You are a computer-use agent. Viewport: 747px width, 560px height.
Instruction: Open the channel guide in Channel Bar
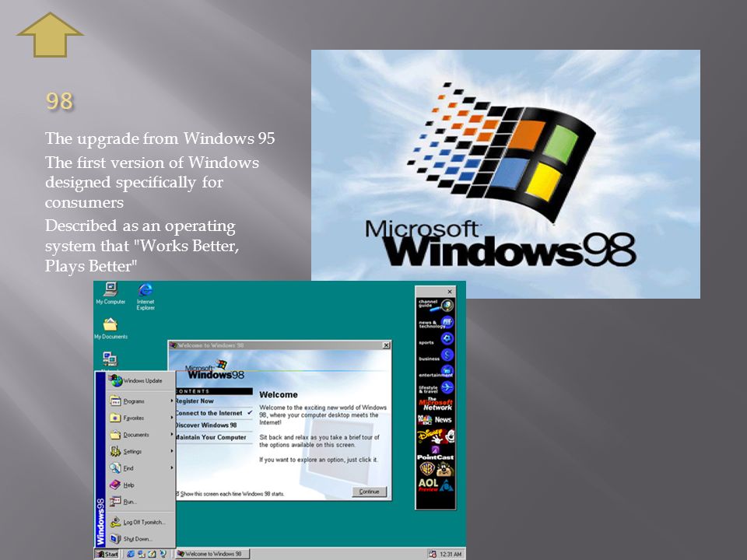click(436, 305)
